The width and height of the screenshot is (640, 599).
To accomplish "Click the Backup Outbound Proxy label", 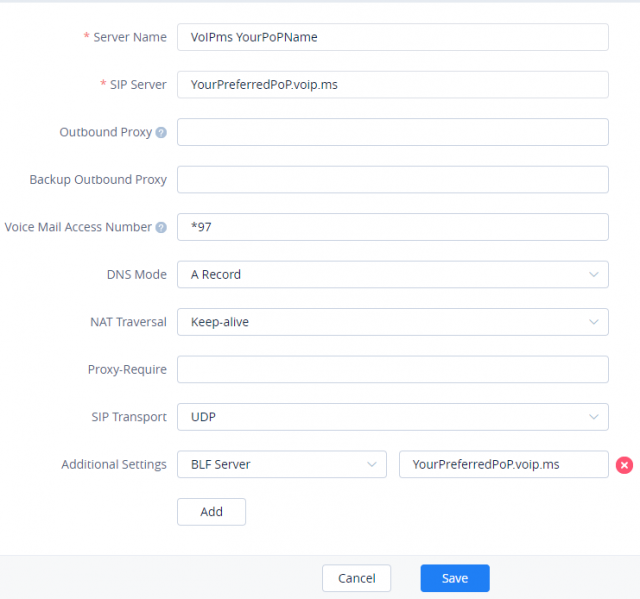I will (x=98, y=180).
